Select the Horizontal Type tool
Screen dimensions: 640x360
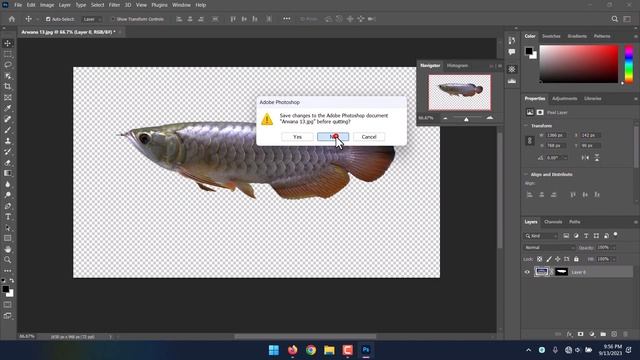pos(8,217)
